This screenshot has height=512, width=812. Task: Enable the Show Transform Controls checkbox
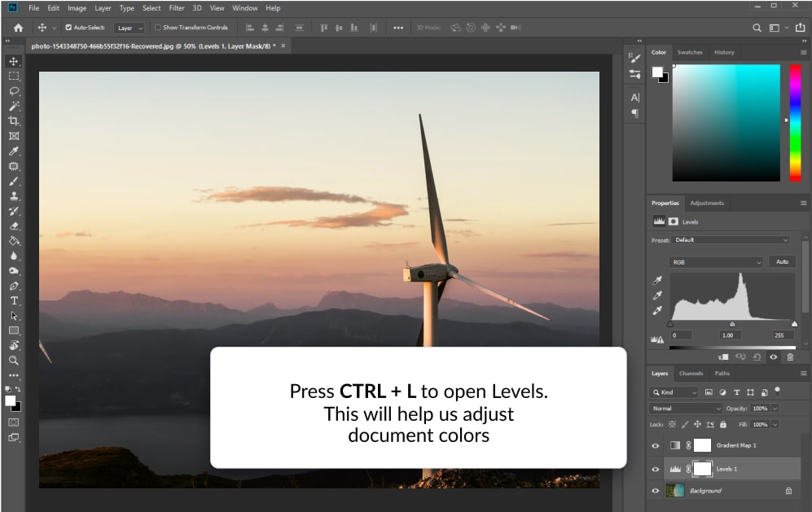pos(158,28)
